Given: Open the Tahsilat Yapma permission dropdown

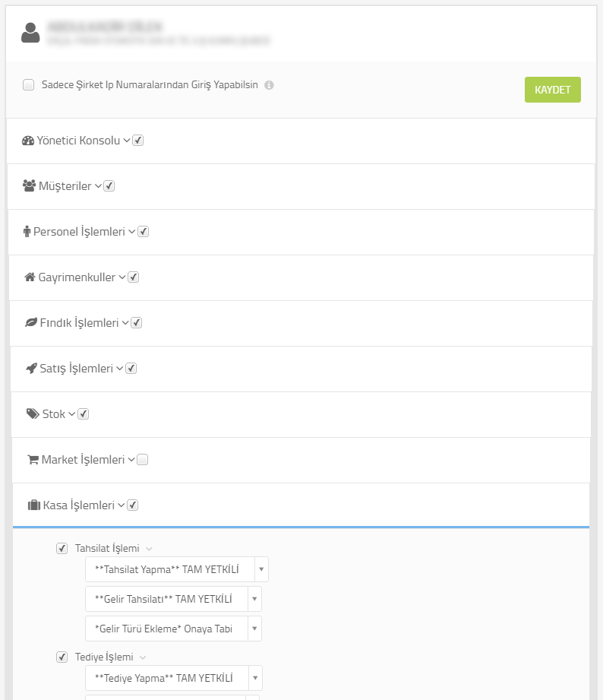Looking at the screenshot, I should point(177,569).
